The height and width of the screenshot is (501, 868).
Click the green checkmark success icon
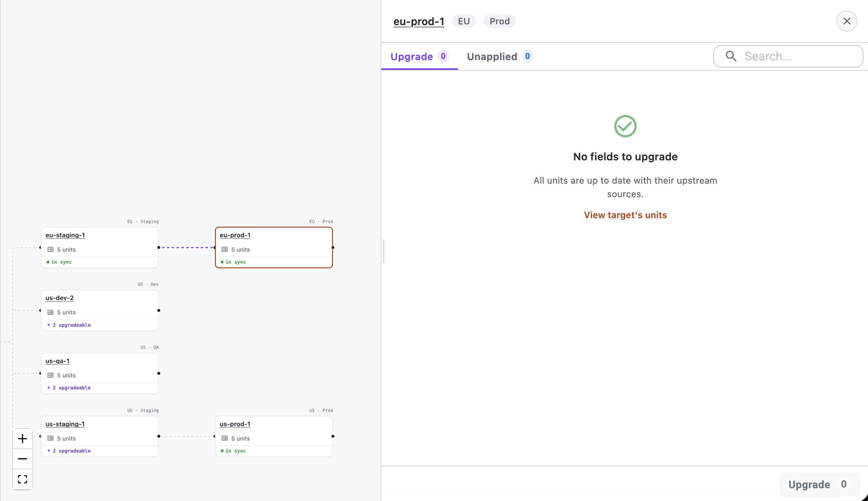(x=625, y=126)
